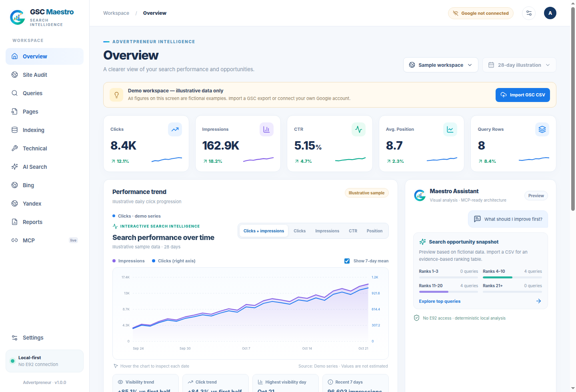Click the Yandex sidebar icon
Screen dimensions: 576x392
[x=15, y=204]
